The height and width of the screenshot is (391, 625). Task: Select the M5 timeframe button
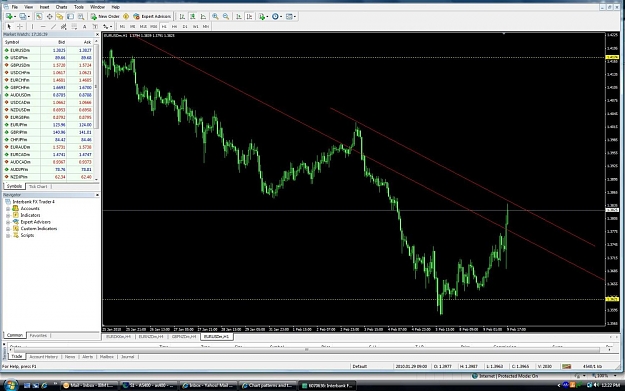coord(133,26)
